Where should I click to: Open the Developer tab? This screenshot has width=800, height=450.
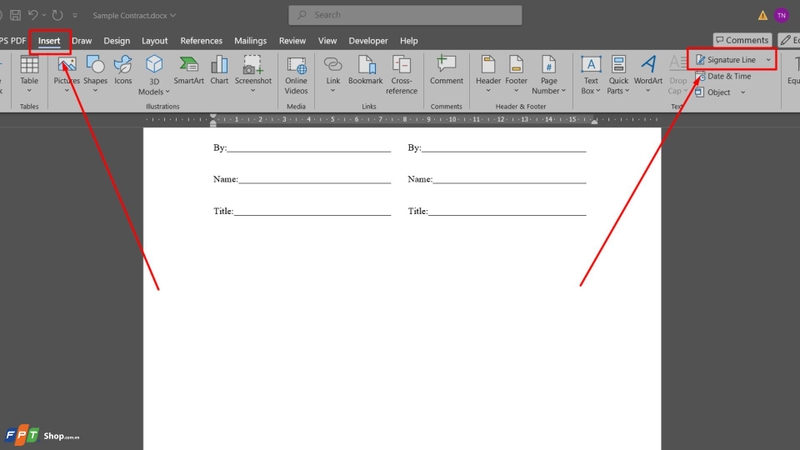[x=368, y=41]
